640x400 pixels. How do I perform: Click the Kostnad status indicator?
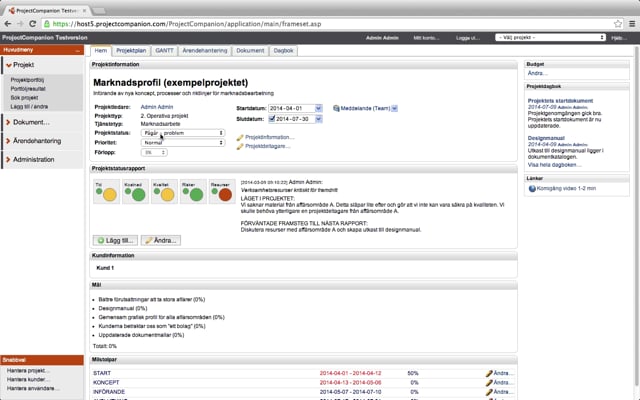pos(136,191)
